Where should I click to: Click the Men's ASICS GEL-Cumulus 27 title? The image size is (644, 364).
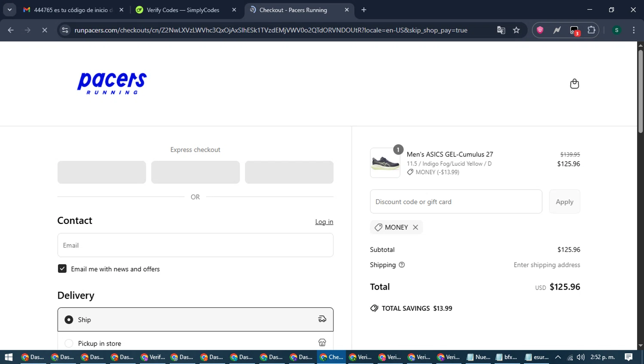coord(450,154)
